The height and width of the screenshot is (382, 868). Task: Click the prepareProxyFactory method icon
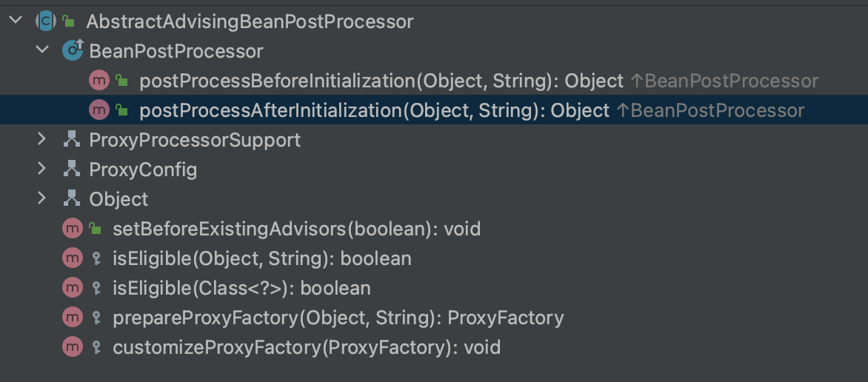click(x=73, y=318)
